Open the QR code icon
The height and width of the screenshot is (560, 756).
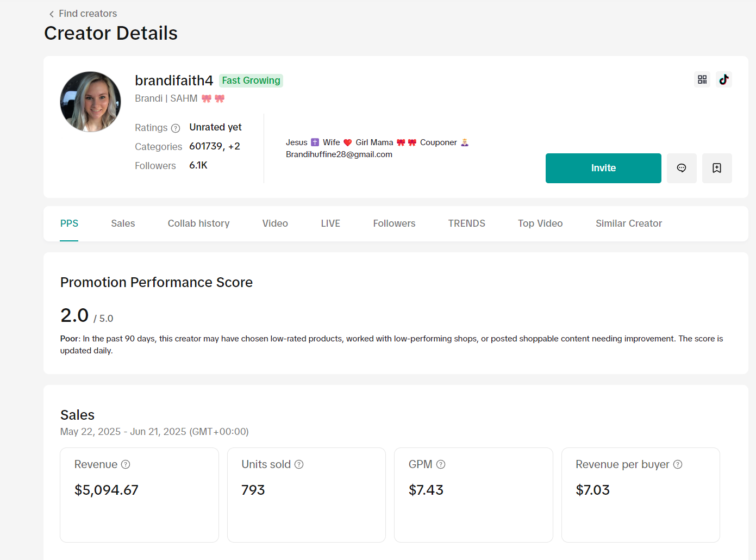[702, 80]
